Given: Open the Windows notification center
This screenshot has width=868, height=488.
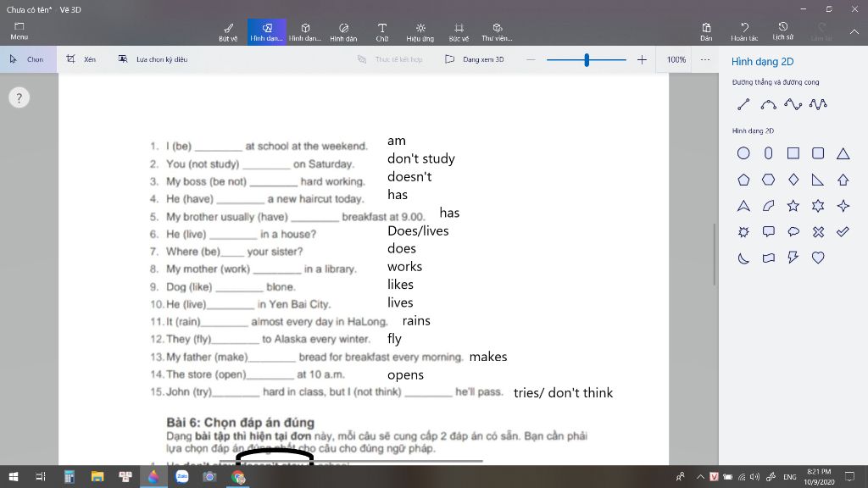Looking at the screenshot, I should (x=849, y=477).
